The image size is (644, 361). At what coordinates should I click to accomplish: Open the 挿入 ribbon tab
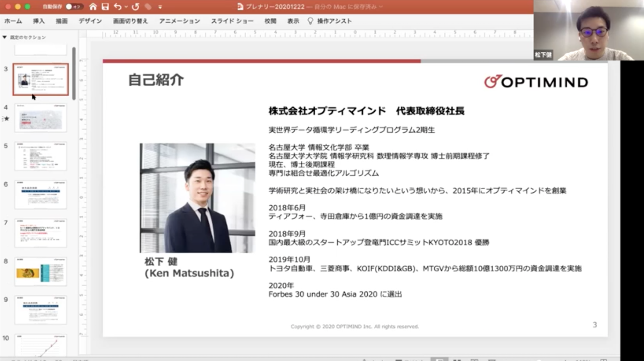(39, 21)
